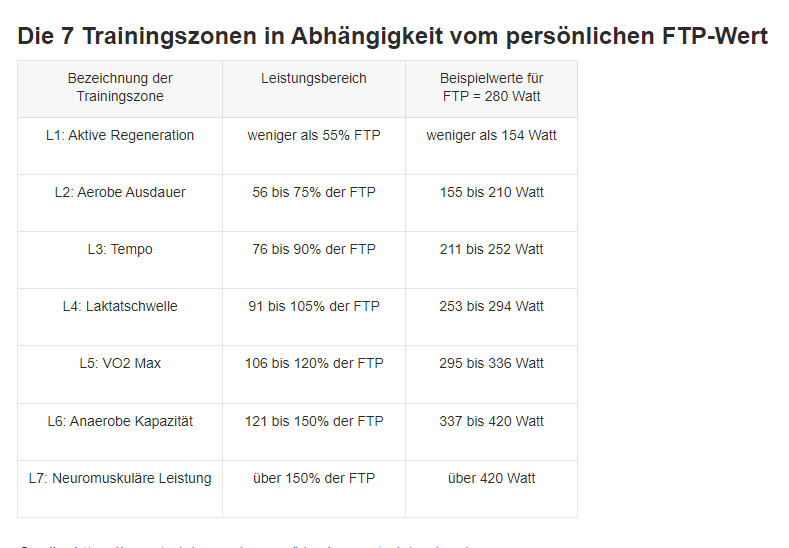Viewport: 789px width, 548px height.
Task: Select the "Leistungsbereich" column header
Action: click(314, 78)
